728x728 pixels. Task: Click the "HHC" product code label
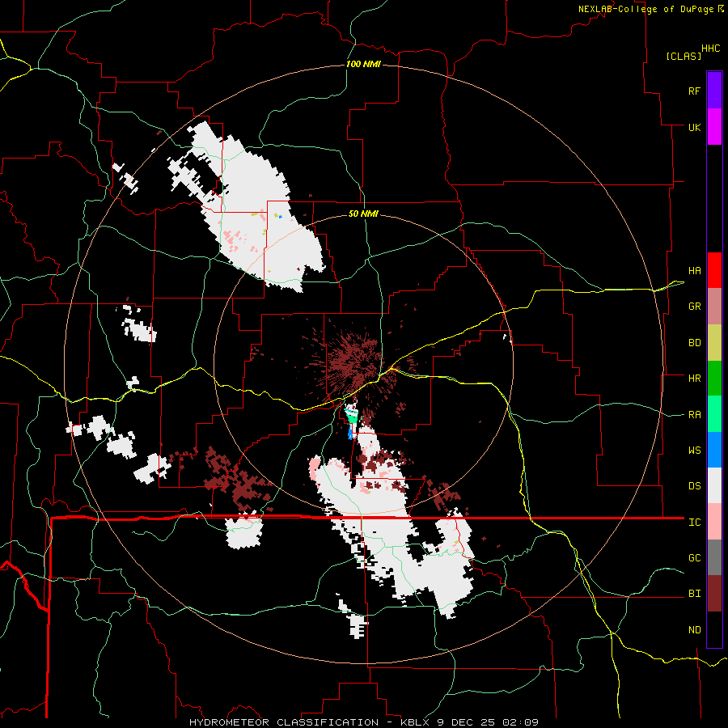(x=711, y=49)
